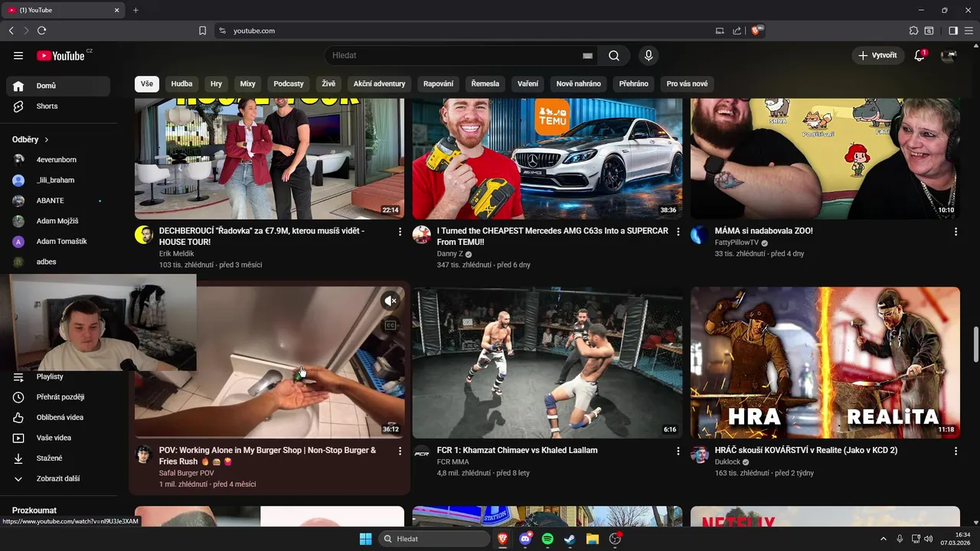Open FattyPillowTV channel name link

point(737,243)
